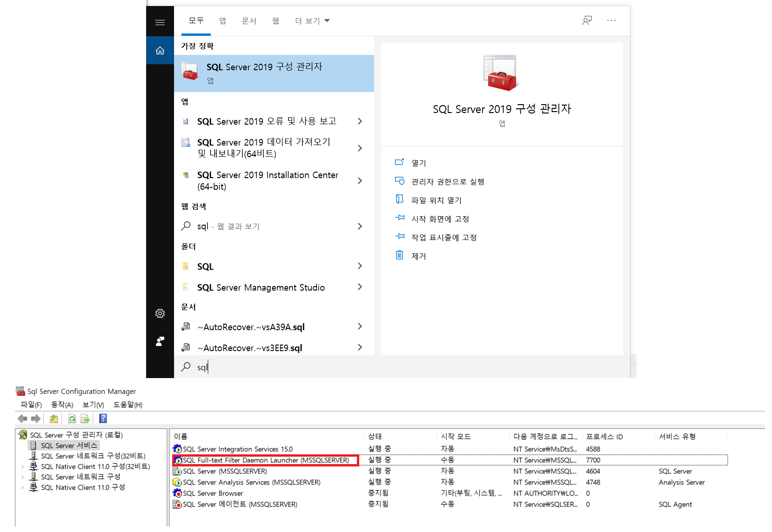The width and height of the screenshot is (772, 532).
Task: Click the ~AutoRecover.~vsA39A.sql file icon
Action: coord(186,326)
